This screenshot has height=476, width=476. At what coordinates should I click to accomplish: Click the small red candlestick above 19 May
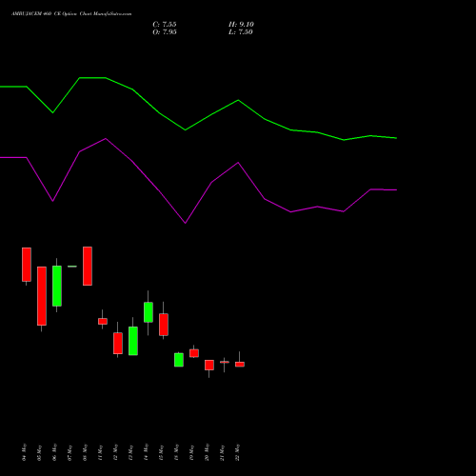194,353
